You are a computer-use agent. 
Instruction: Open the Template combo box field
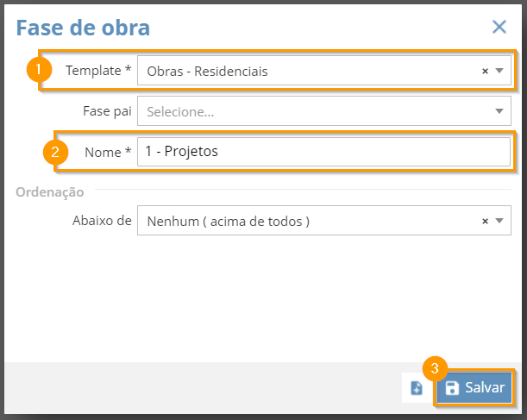pos(324,71)
